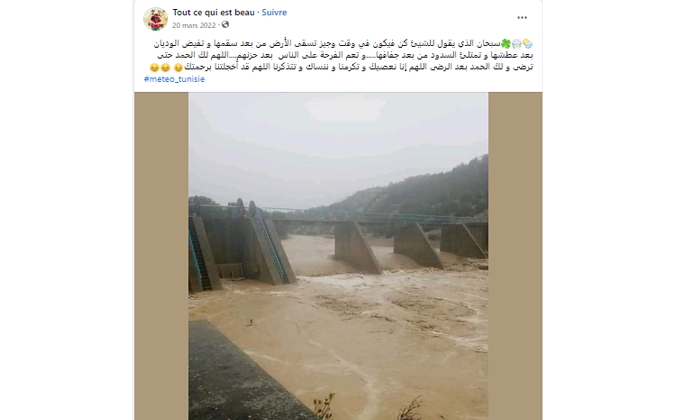This screenshot has width=675, height=420.
Task: Click the second line of Arabic post text
Action: click(x=345, y=56)
